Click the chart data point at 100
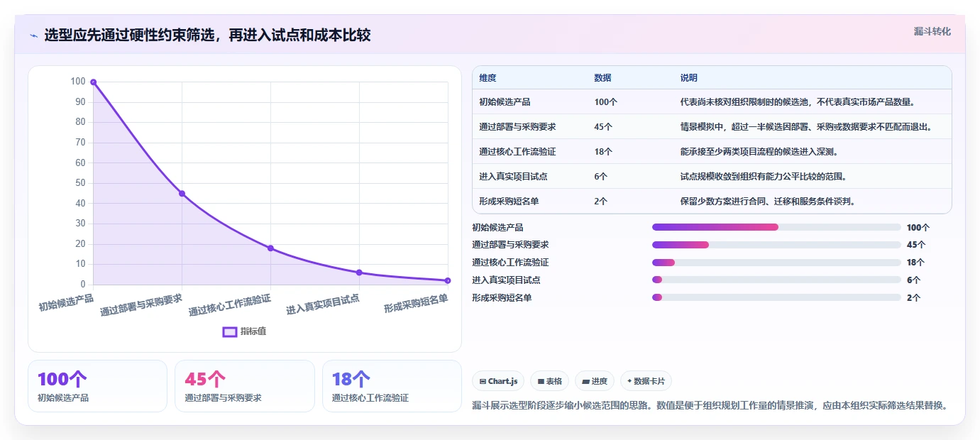 click(93, 82)
